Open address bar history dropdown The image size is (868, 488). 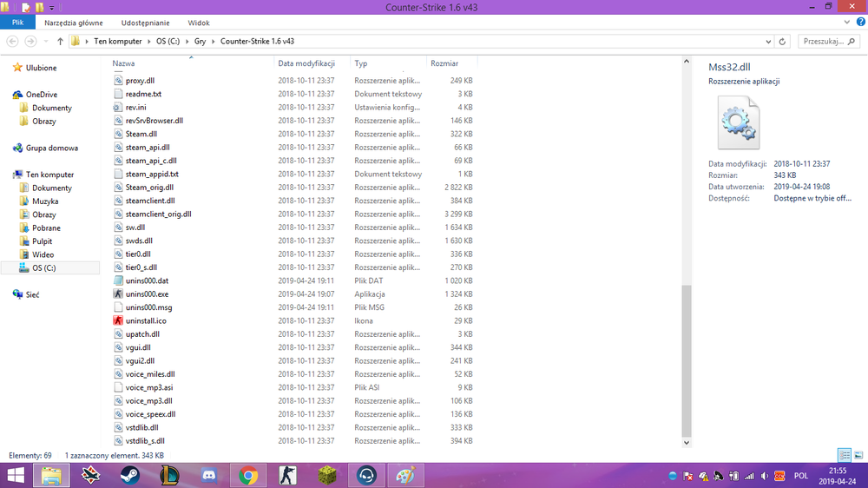[768, 42]
